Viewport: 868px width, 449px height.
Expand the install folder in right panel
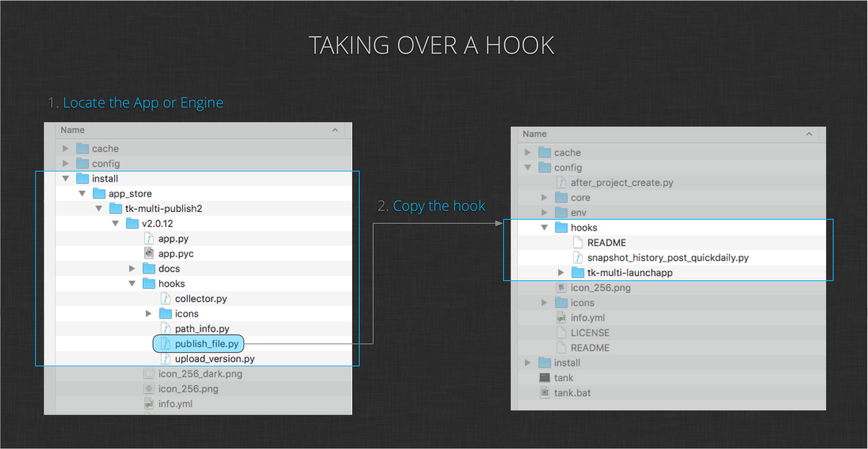528,363
